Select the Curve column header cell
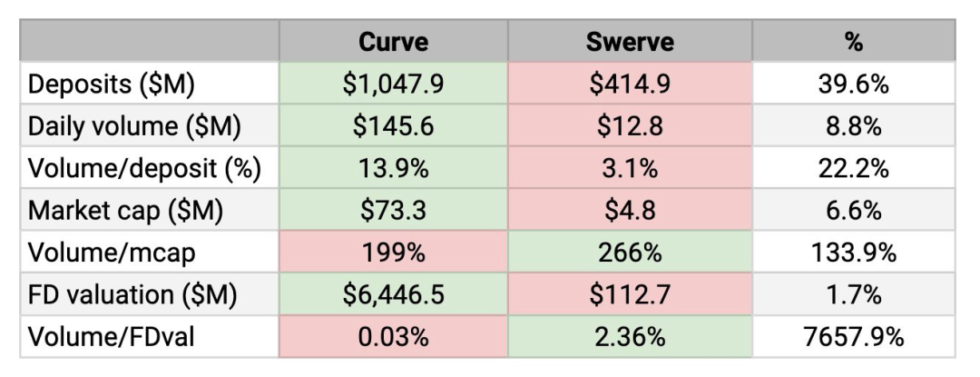 [393, 41]
